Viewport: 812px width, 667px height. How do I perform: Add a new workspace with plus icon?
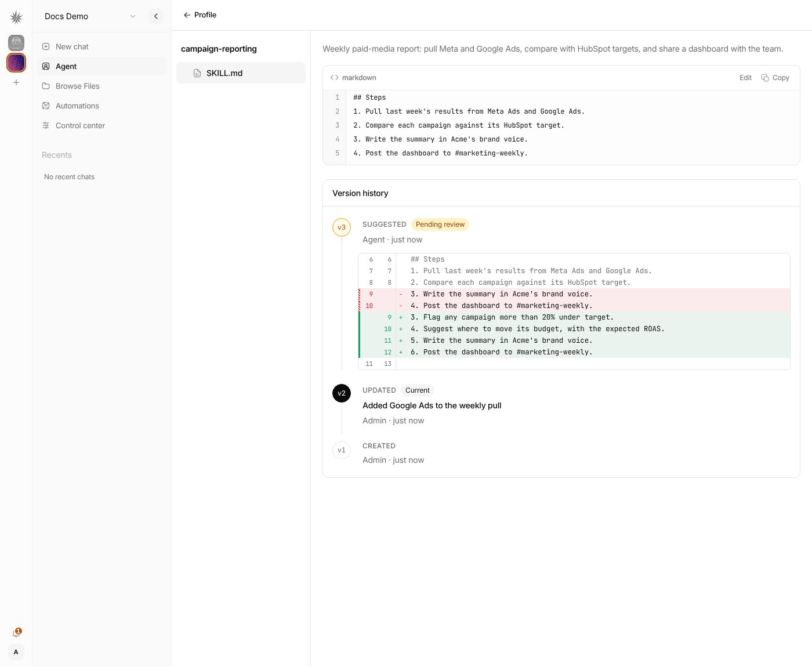(16, 82)
